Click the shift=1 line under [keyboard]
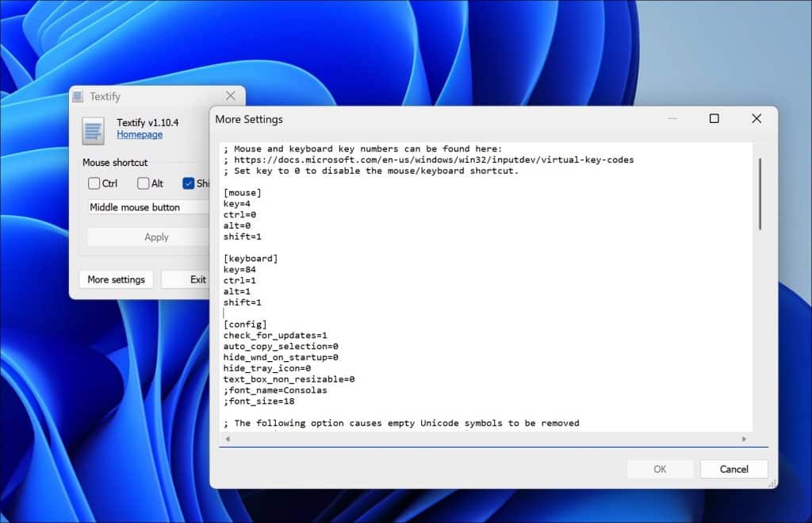The image size is (812, 523). point(243,302)
